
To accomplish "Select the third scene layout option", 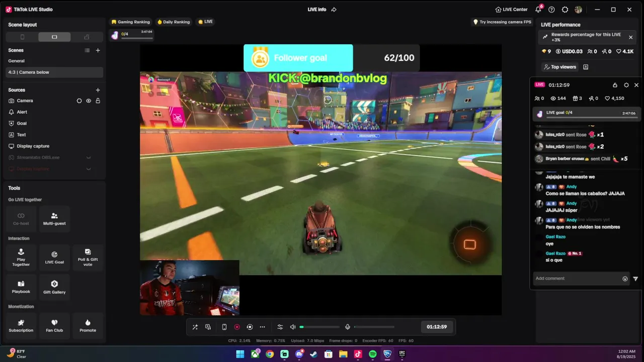I will tap(87, 37).
